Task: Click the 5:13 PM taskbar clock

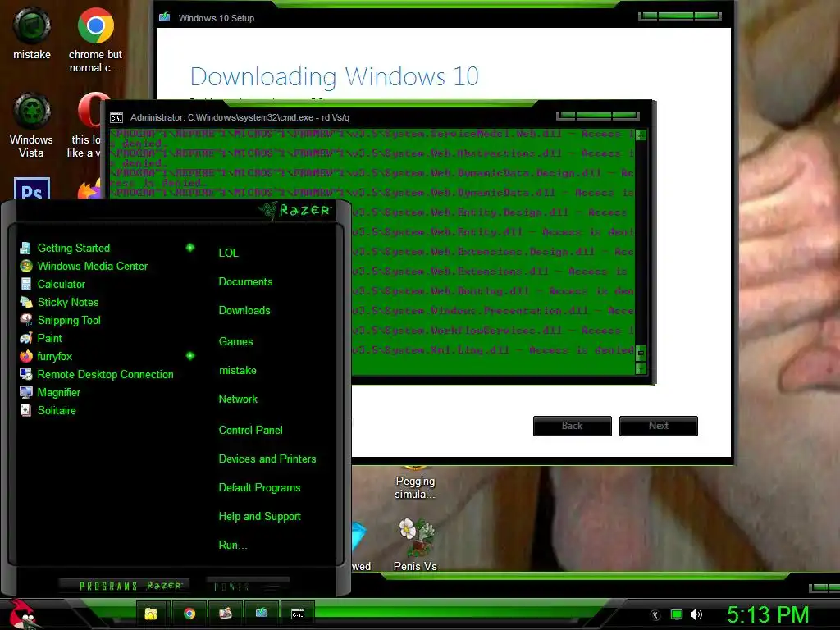Action: tap(768, 614)
